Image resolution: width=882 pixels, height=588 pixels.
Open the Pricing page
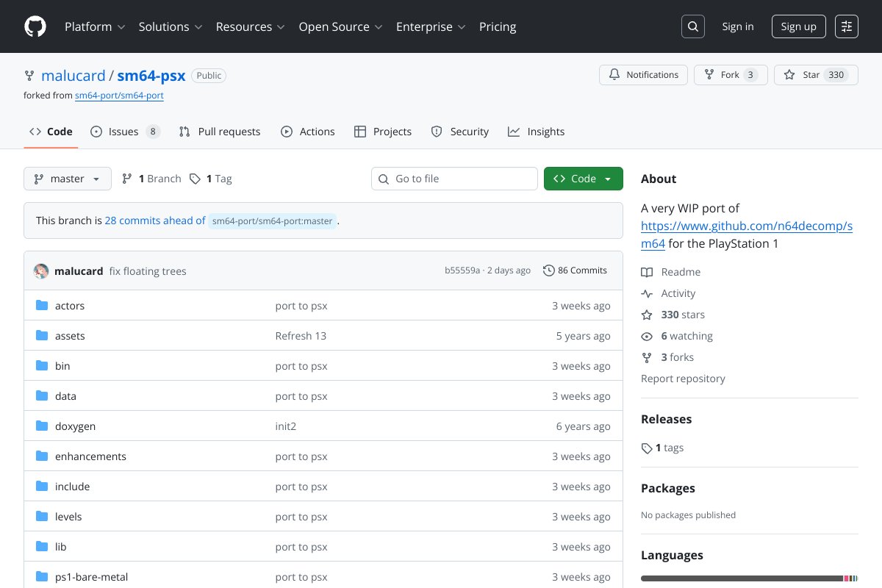pos(498,26)
